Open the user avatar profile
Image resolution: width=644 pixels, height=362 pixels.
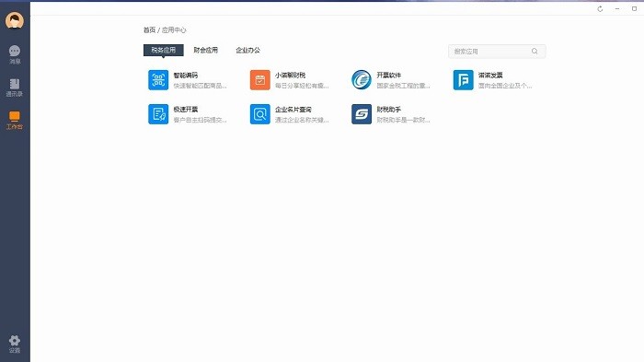click(15, 20)
